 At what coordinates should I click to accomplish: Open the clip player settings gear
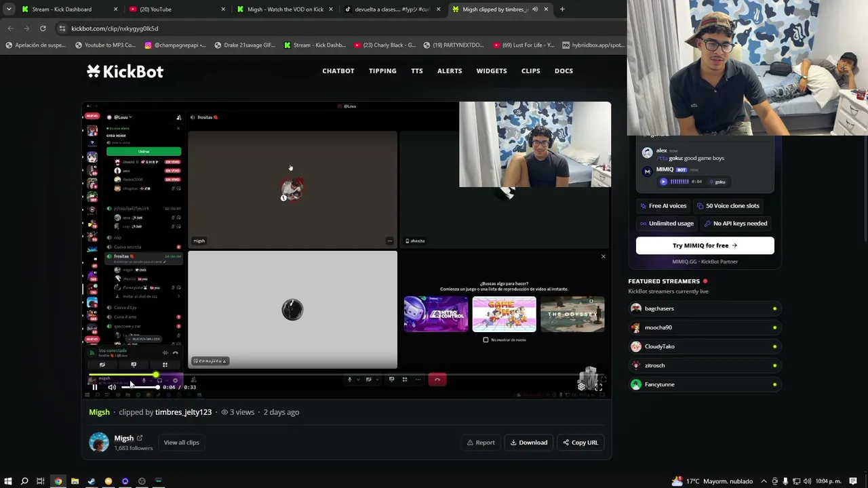pos(581,387)
